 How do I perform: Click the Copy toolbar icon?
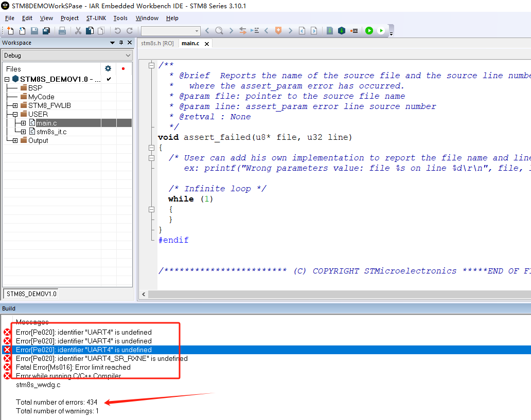tap(90, 31)
